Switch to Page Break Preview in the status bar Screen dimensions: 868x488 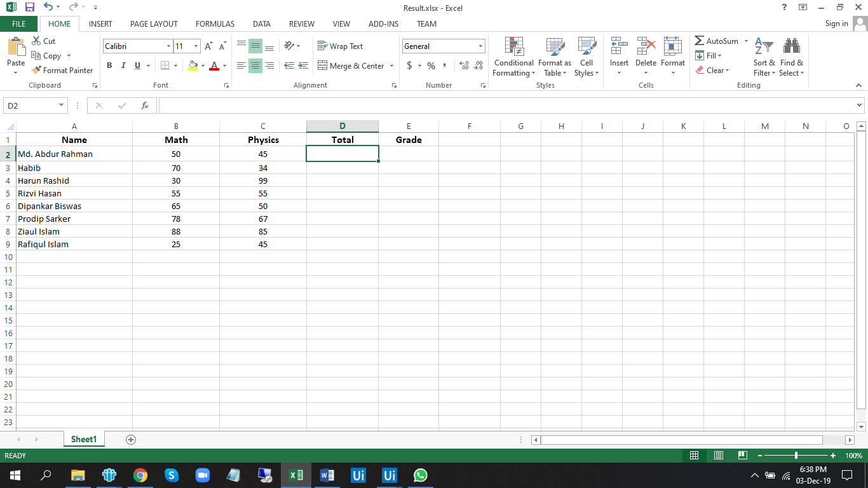(x=743, y=456)
